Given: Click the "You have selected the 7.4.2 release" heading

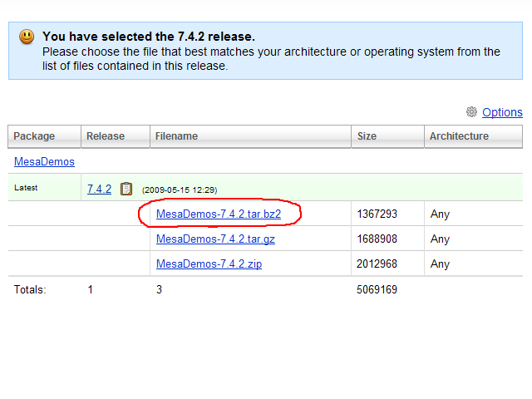Looking at the screenshot, I should pos(149,37).
